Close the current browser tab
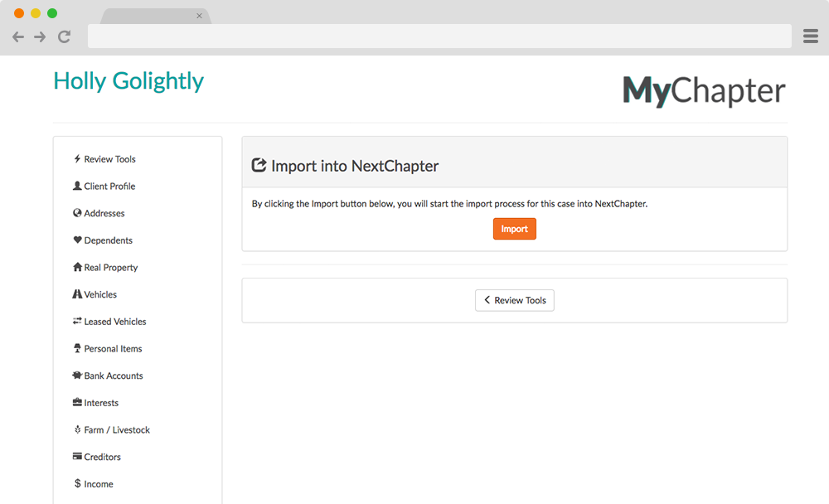Image resolution: width=829 pixels, height=504 pixels. pyautogui.click(x=199, y=16)
